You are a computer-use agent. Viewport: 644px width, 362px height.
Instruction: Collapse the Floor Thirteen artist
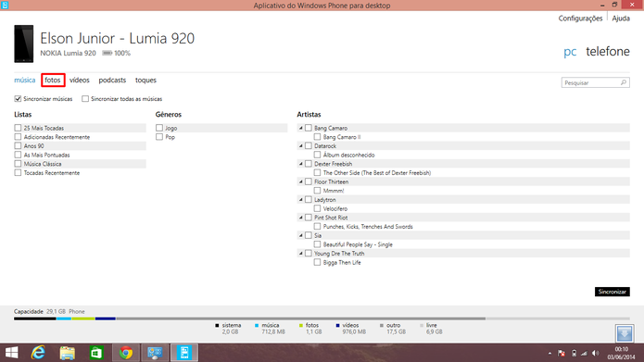coord(300,181)
